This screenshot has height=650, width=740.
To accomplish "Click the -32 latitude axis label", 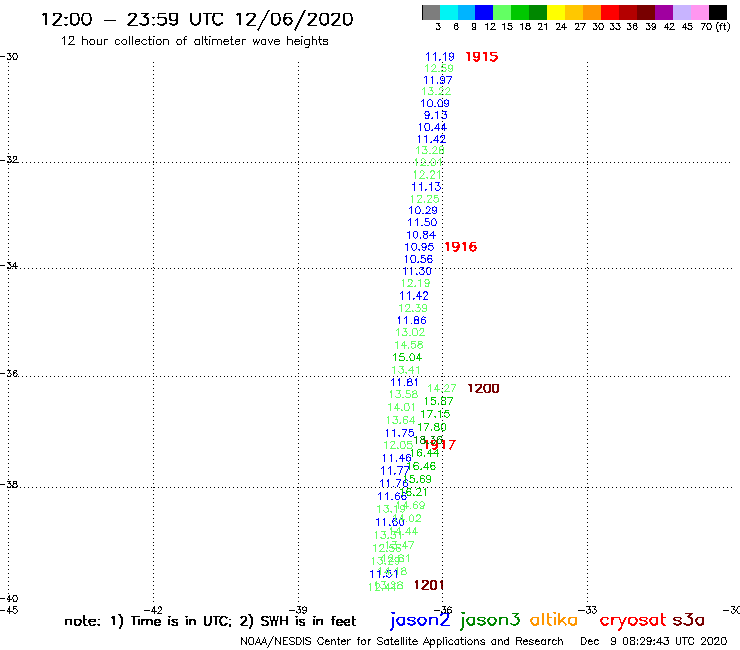I will [x=9, y=160].
